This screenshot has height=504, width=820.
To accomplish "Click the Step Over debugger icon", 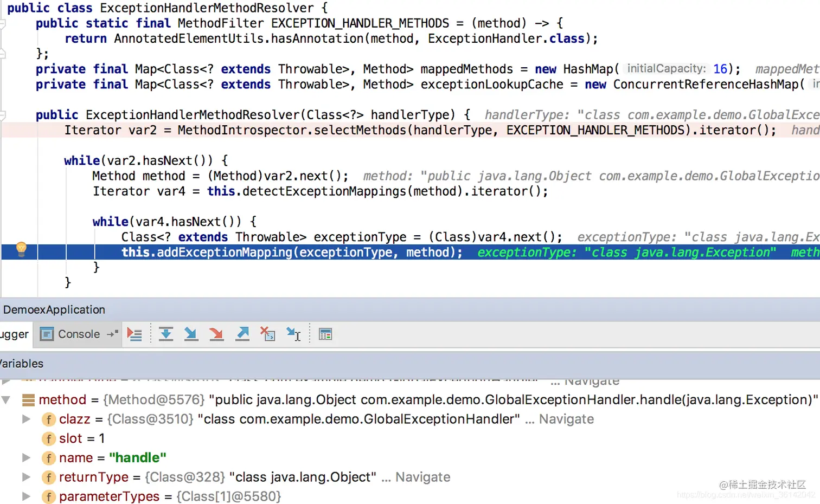I will pyautogui.click(x=166, y=334).
